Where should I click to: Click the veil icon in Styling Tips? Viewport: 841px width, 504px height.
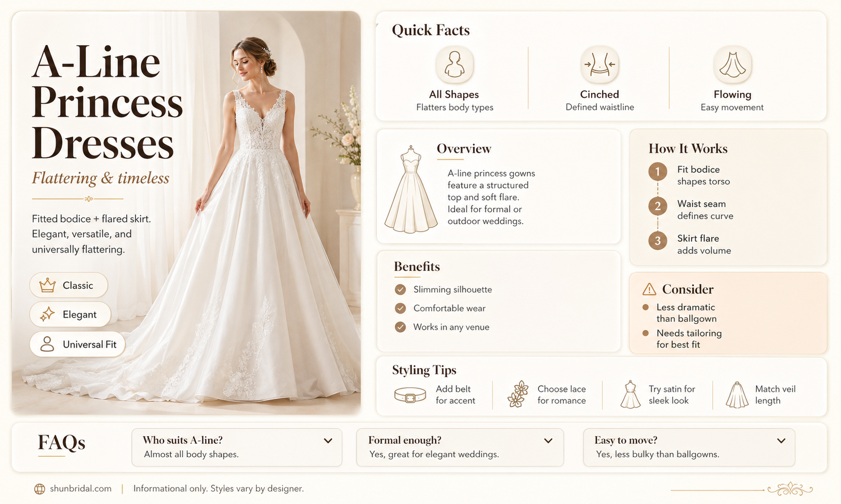pyautogui.click(x=737, y=395)
